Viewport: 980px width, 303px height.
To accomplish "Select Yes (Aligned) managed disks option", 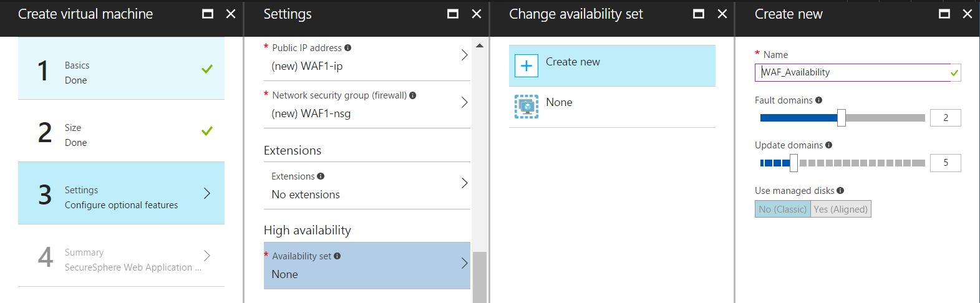I will pos(841,209).
